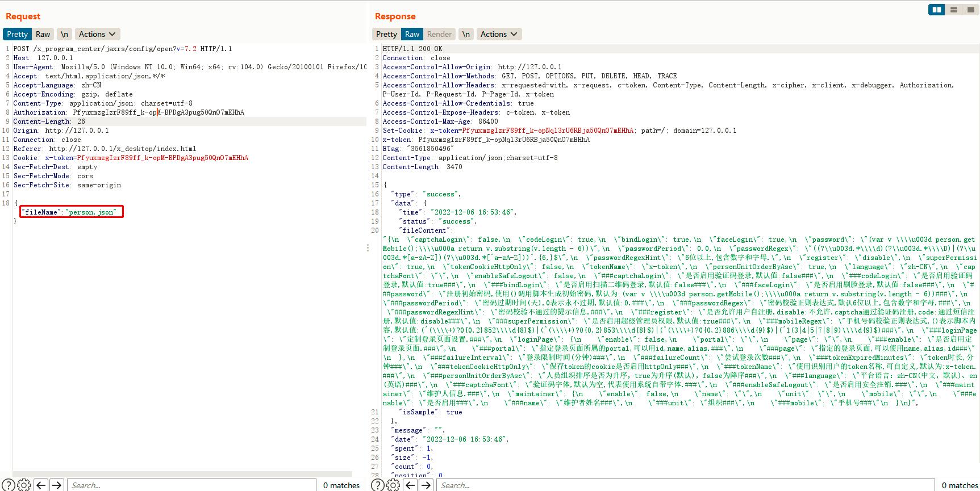Open search settings gear in Response panel
This screenshot has height=491, width=980.
(393, 485)
